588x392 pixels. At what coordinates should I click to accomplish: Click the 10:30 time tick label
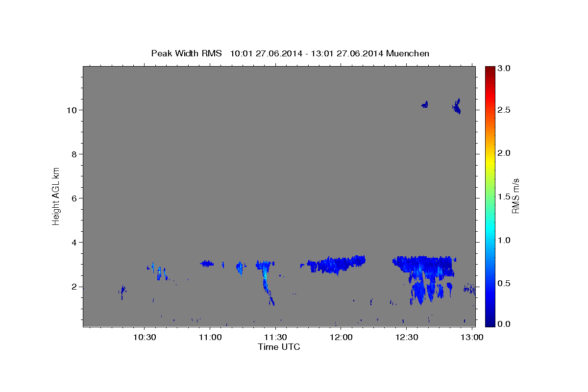point(145,338)
